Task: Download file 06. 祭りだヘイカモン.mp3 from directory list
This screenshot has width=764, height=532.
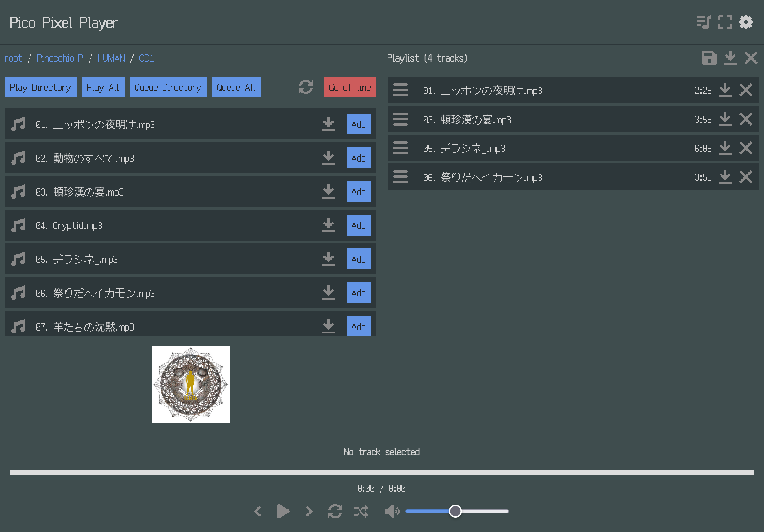Action: click(x=328, y=293)
